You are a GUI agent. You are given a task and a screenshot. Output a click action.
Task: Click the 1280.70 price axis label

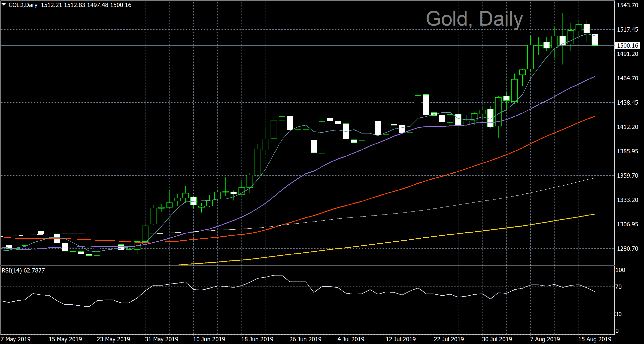click(x=627, y=249)
